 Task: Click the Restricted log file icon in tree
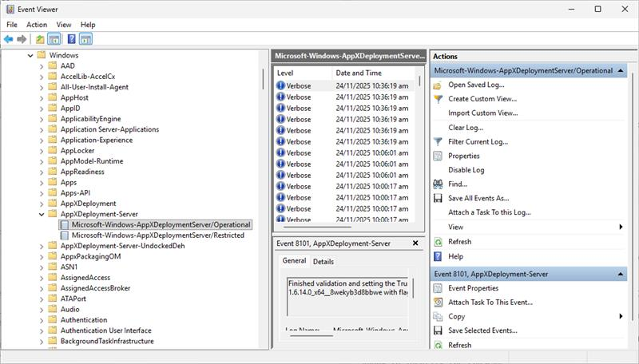pos(65,235)
